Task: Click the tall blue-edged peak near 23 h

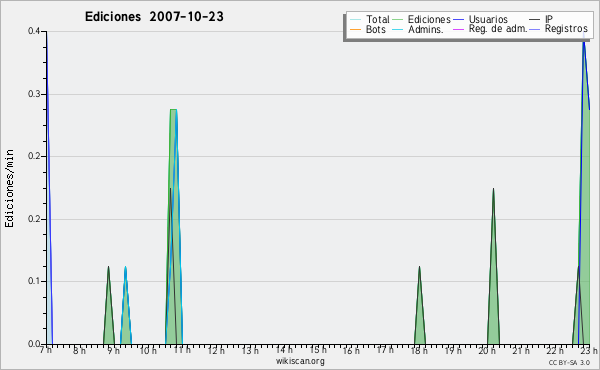Action: [x=584, y=191]
